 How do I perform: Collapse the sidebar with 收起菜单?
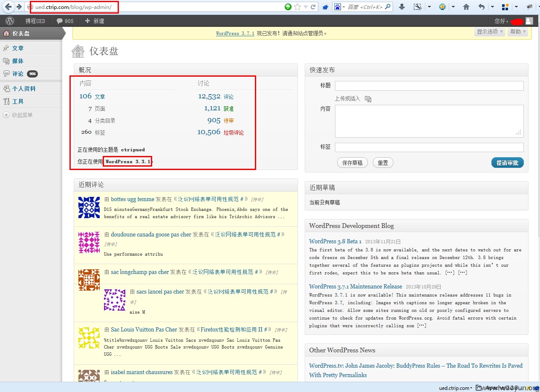point(17,115)
